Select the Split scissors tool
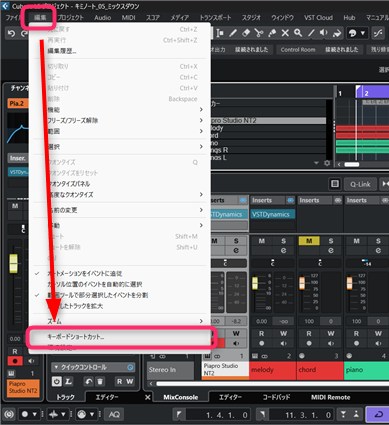This screenshot has height=425, width=389. point(259,33)
